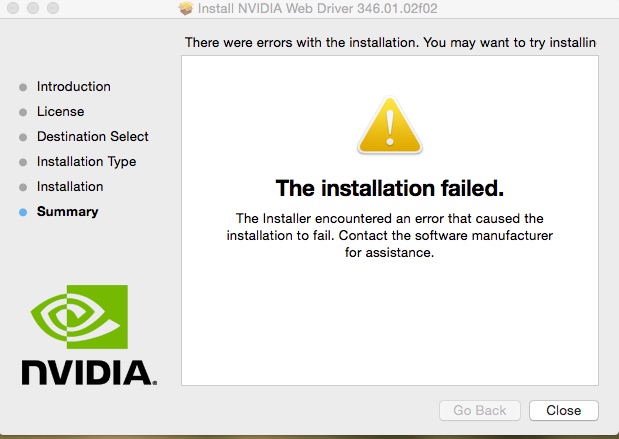
Task: Select the Destination Select step label
Action: [x=93, y=136]
